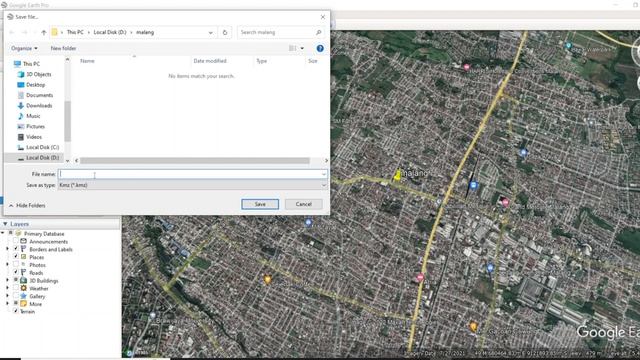The image size is (640, 360).
Task: Toggle the 3D Buildings layer checkbox
Action: tap(16, 280)
